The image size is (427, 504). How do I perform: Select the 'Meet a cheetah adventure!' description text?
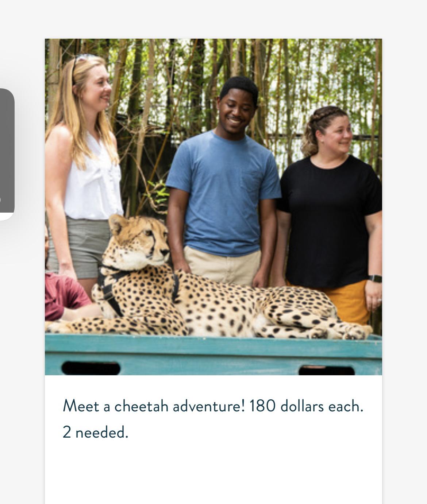(x=154, y=406)
